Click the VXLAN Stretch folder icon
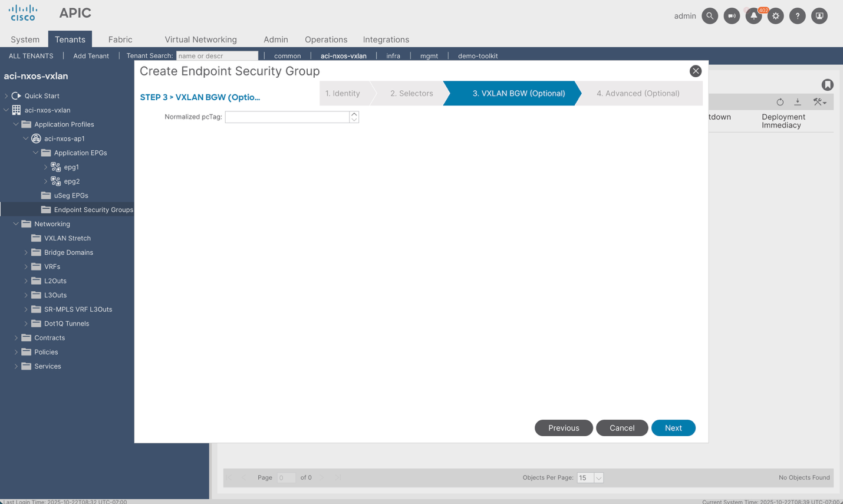 (36, 238)
